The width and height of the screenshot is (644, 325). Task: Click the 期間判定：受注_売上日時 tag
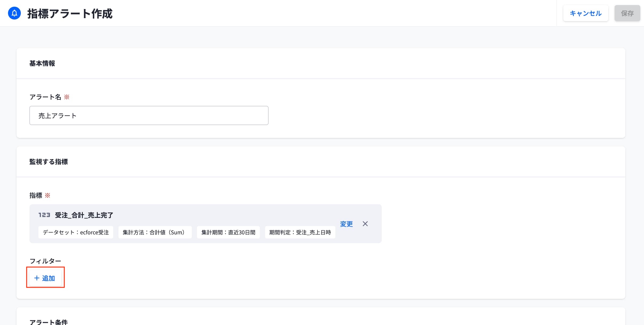point(300,232)
